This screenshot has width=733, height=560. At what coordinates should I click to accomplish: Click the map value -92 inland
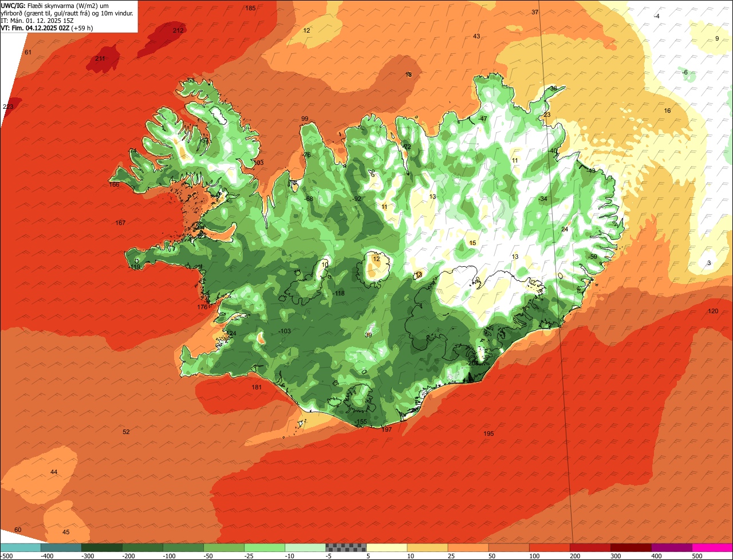(357, 199)
